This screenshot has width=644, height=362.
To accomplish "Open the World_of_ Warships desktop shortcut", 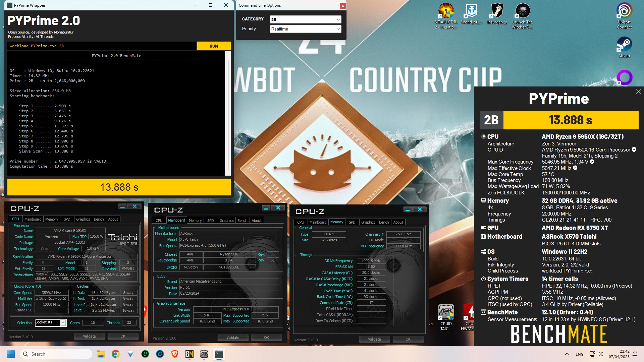I will click(471, 14).
